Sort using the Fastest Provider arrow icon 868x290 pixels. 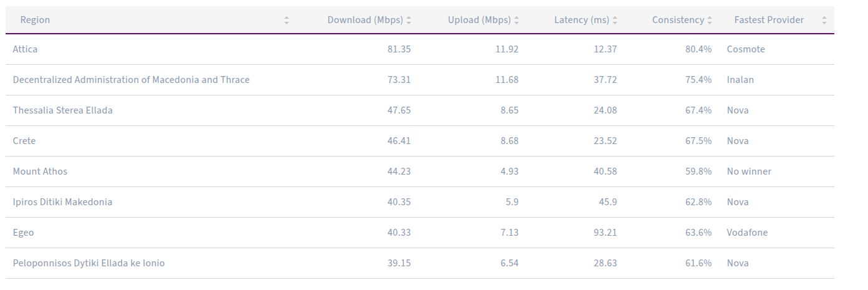[x=824, y=20]
